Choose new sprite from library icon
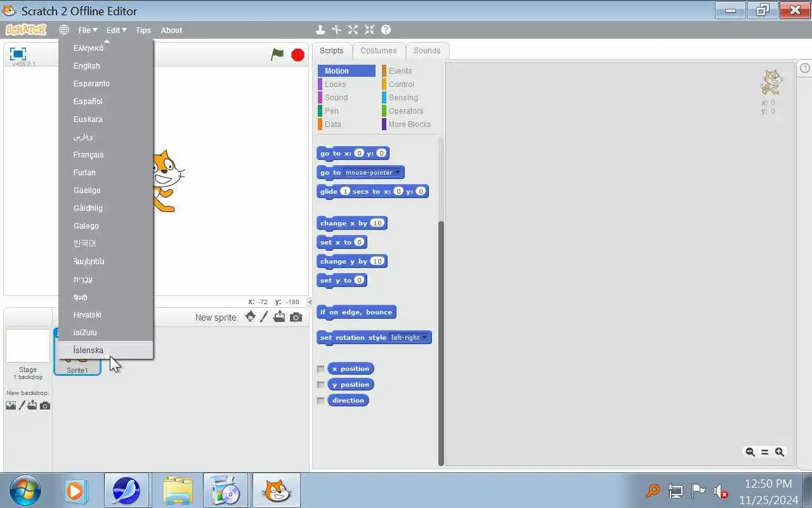The width and height of the screenshot is (812, 508). [x=251, y=317]
